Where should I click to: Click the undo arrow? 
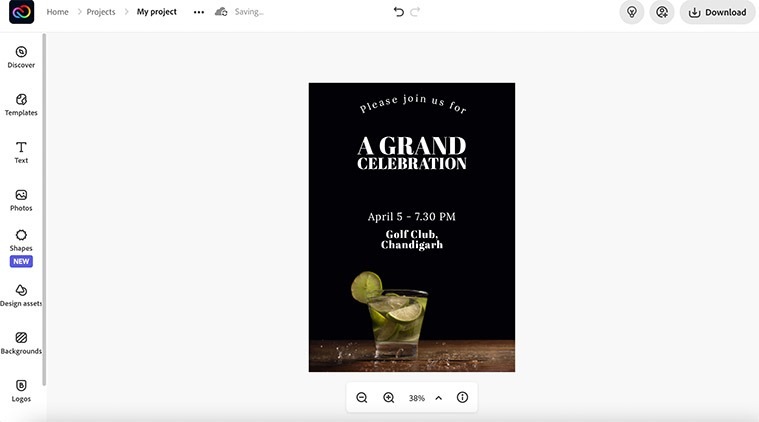(398, 12)
